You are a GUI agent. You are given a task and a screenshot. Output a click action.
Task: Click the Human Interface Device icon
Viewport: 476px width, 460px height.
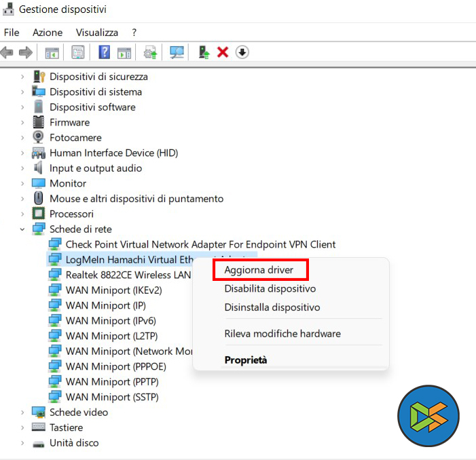click(x=39, y=153)
